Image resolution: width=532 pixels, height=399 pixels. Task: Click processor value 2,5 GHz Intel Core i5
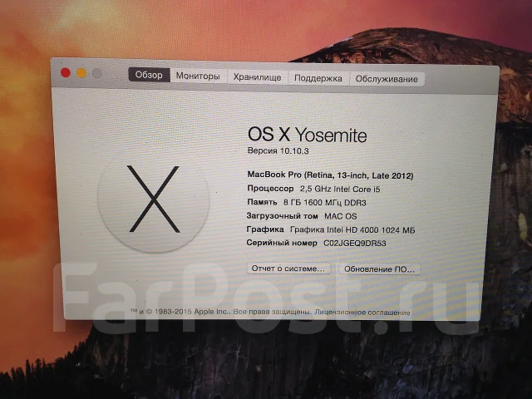point(340,189)
